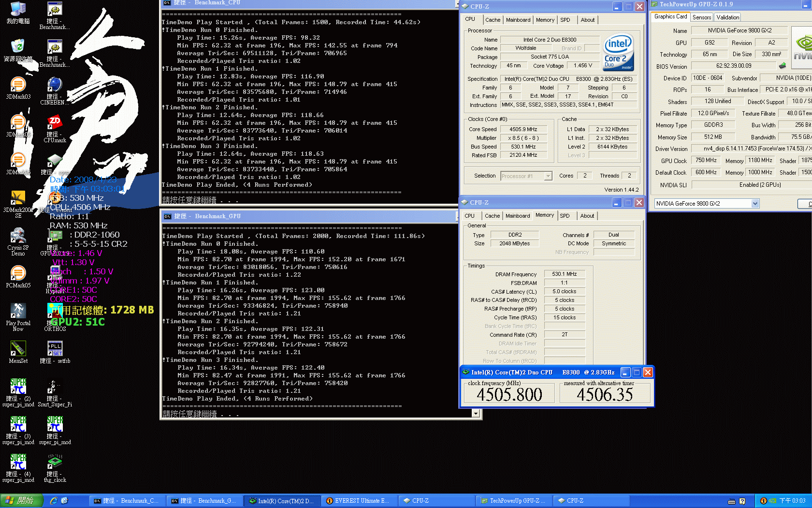Click the clock frequency 4505.800 readout
Viewport: 812px width, 508px height.
point(509,394)
